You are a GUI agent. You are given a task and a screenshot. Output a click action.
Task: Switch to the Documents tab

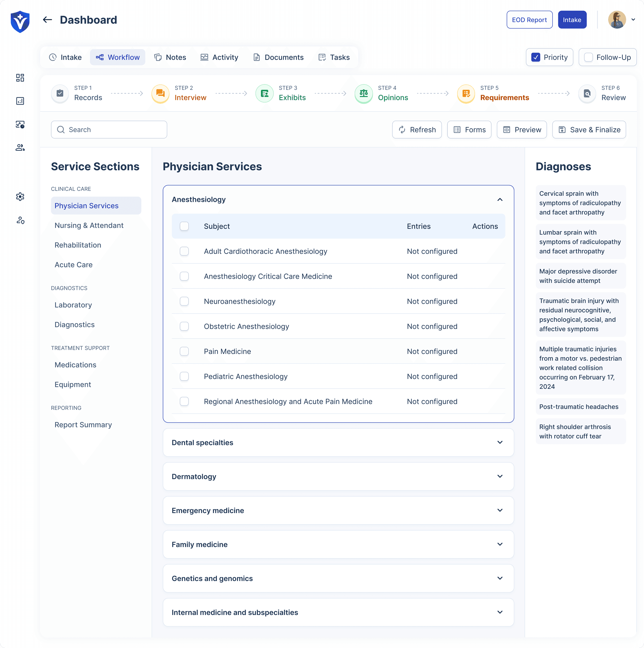tap(278, 57)
